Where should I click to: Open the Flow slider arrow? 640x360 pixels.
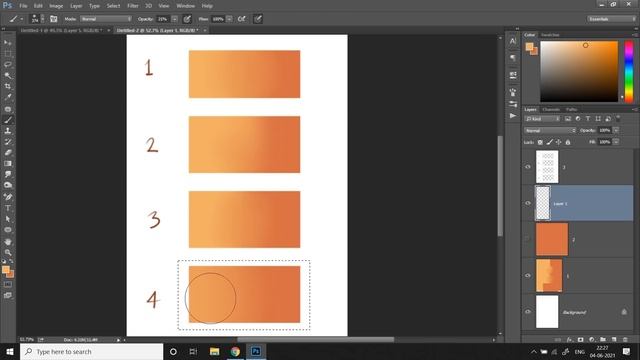pyautogui.click(x=230, y=19)
